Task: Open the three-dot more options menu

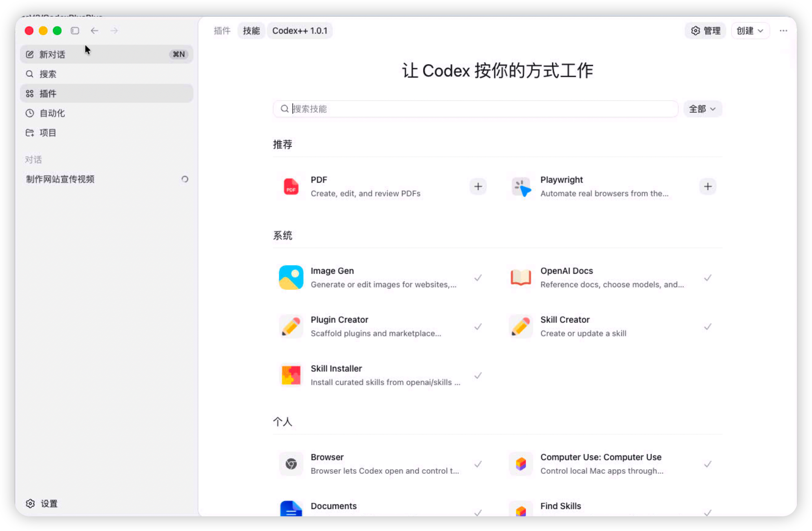Action: click(x=783, y=31)
